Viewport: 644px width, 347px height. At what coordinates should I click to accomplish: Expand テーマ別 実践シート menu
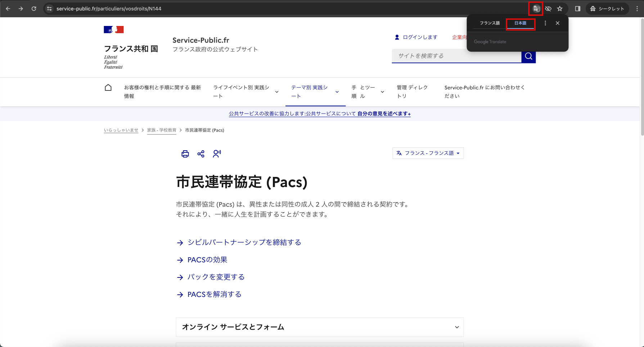tap(315, 92)
